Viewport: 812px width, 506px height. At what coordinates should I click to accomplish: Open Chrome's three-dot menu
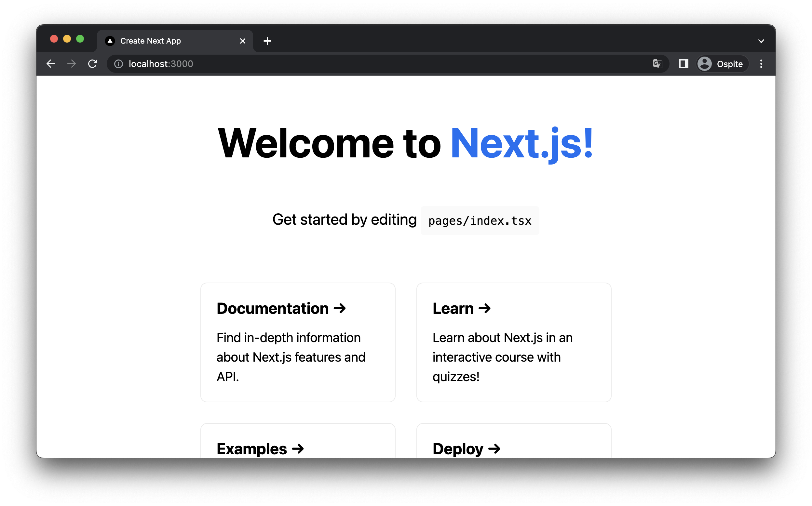click(761, 64)
